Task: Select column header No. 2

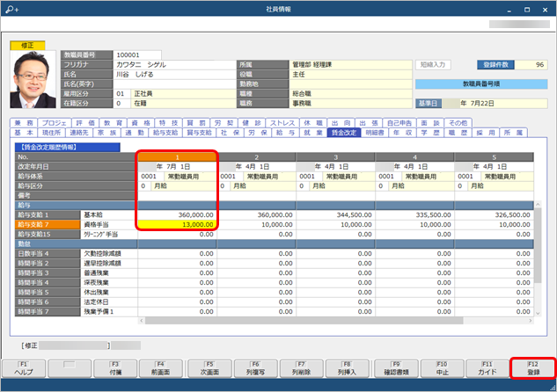Action: pos(256,156)
